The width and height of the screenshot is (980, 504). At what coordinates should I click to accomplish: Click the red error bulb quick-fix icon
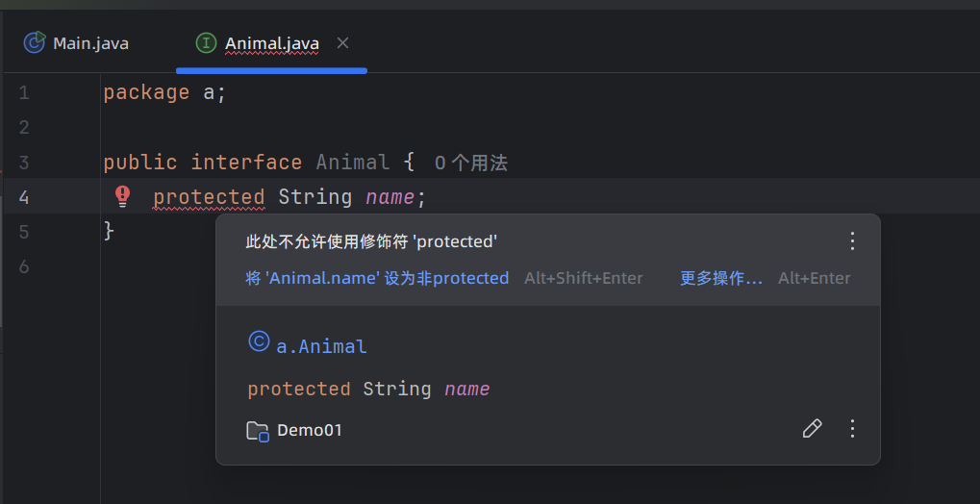123,196
